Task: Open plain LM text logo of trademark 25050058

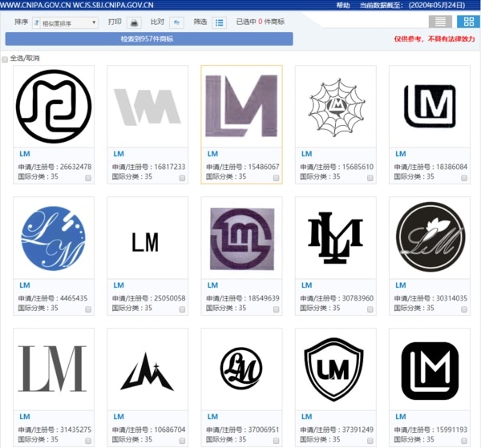Action: pyautogui.click(x=145, y=242)
